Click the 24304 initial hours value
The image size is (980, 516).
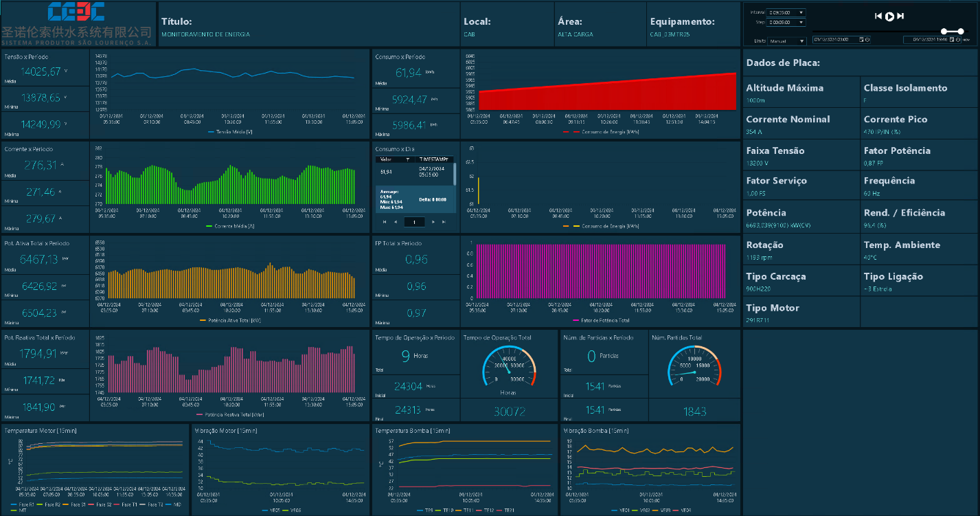point(408,387)
